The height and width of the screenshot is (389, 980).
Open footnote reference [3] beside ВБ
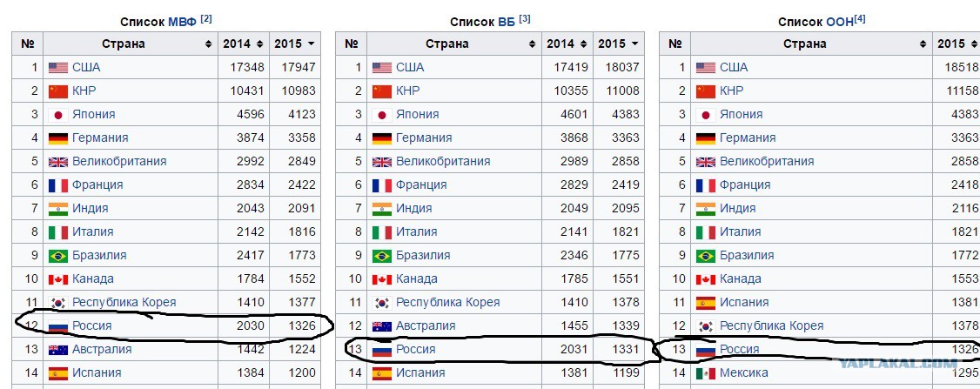point(525,18)
